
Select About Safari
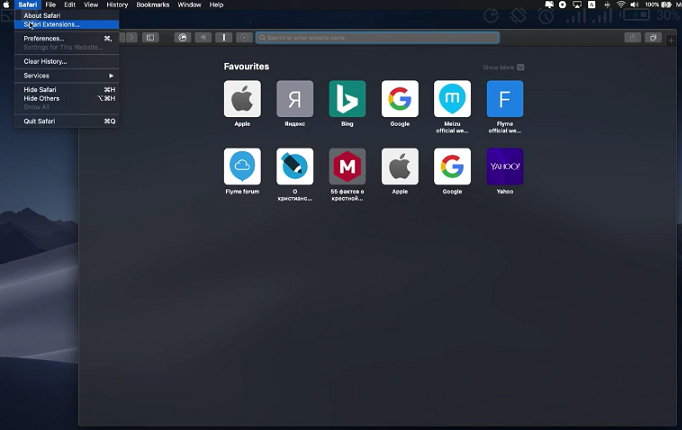(x=67, y=15)
